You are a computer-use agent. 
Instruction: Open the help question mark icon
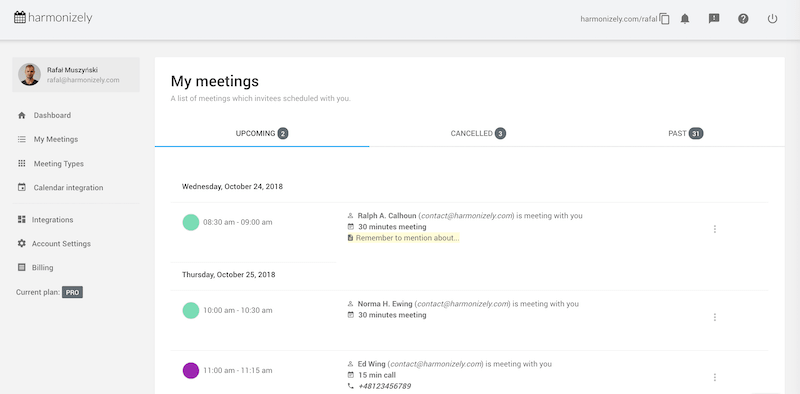[743, 19]
